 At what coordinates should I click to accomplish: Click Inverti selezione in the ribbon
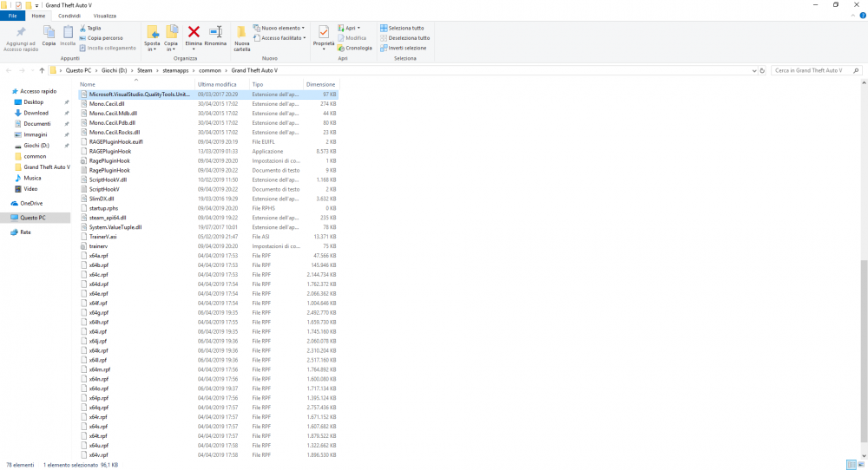pyautogui.click(x=404, y=48)
